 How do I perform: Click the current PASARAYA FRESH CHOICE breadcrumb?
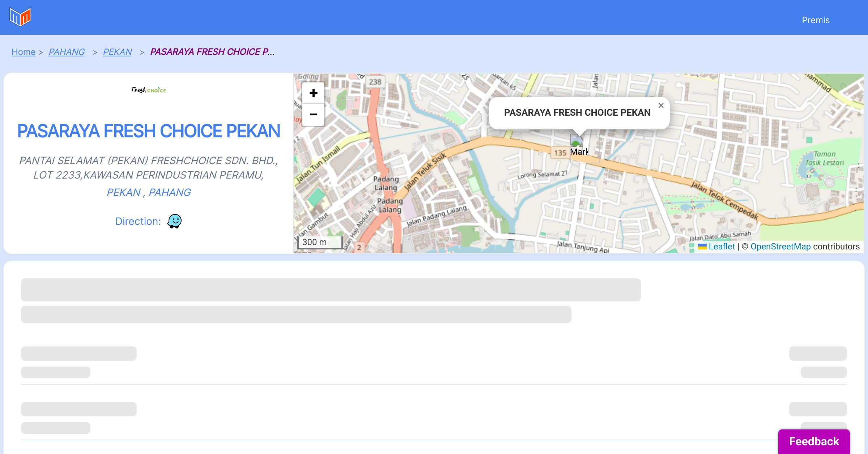[212, 52]
